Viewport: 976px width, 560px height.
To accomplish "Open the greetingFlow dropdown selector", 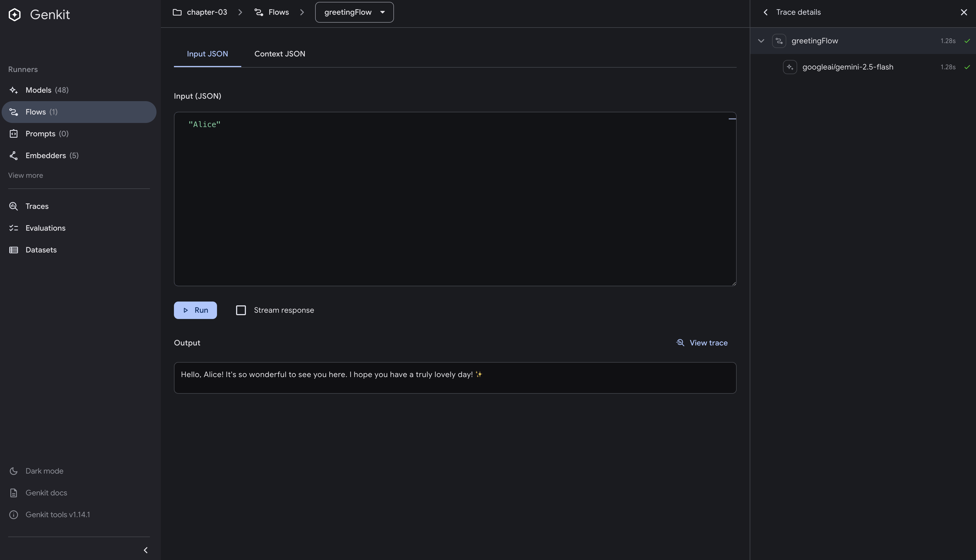I will 354,12.
